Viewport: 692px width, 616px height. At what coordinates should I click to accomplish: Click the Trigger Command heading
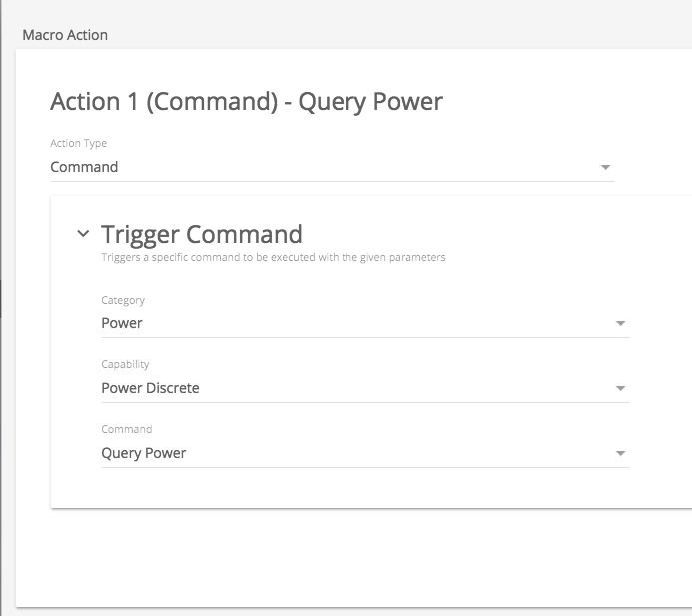point(202,234)
